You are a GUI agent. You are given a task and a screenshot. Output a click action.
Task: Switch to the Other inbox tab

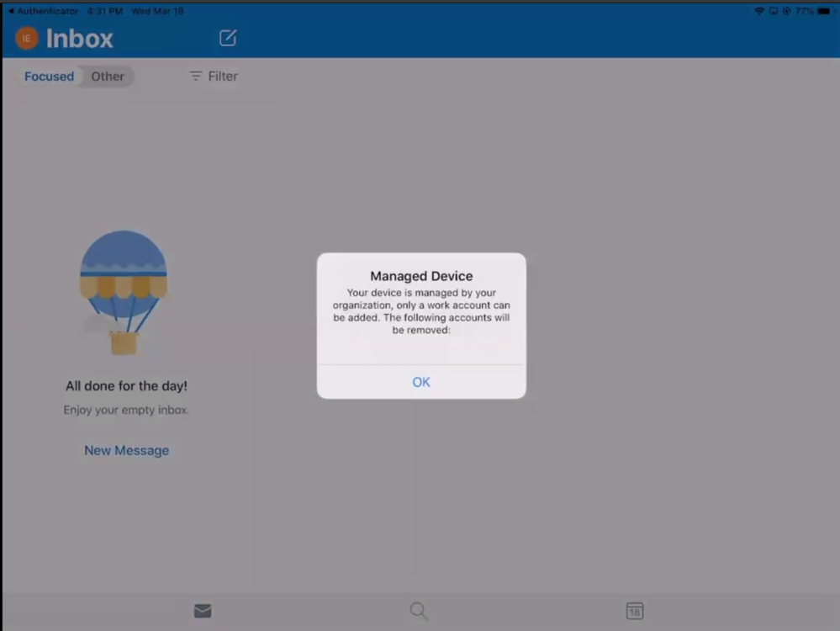coord(108,76)
